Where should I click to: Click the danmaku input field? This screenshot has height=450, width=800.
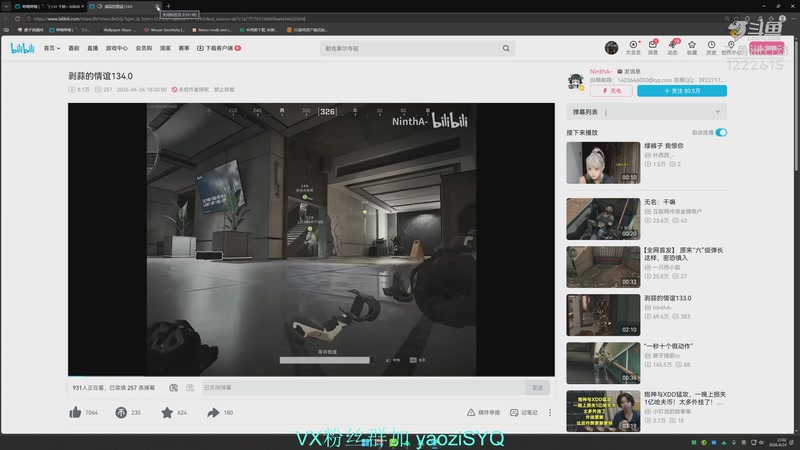click(x=363, y=388)
